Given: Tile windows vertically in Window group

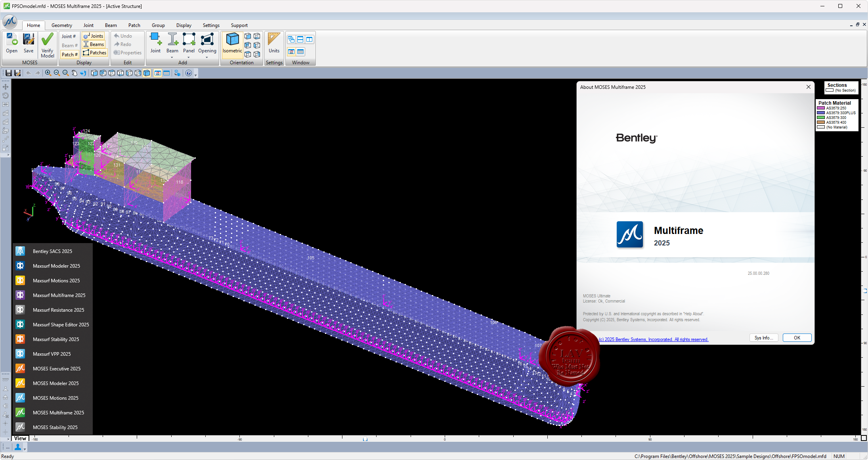Looking at the screenshot, I should point(310,39).
